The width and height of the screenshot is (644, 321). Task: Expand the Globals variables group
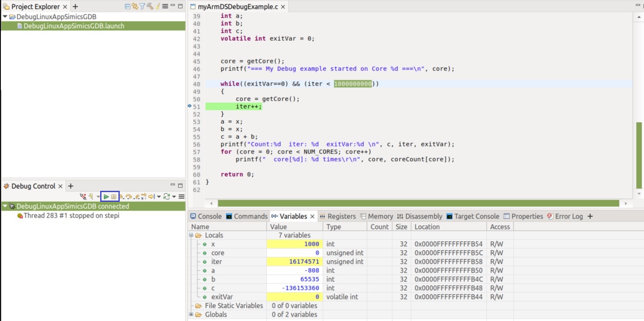(191, 315)
